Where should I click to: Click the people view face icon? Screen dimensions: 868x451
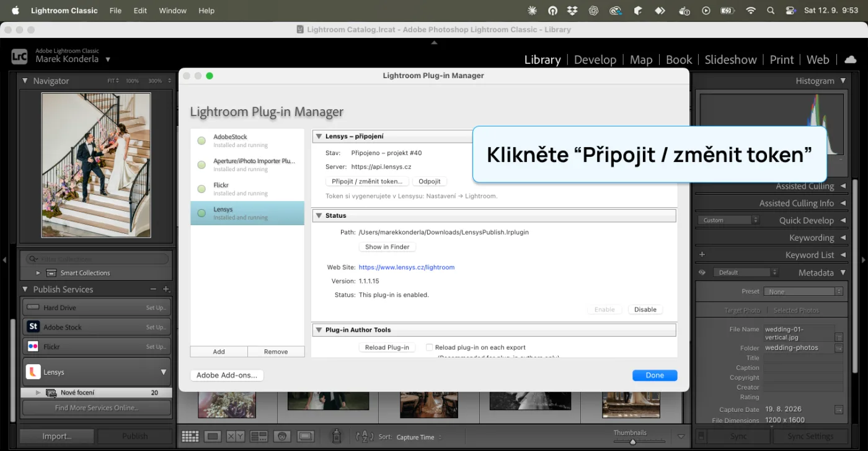pyautogui.click(x=281, y=437)
